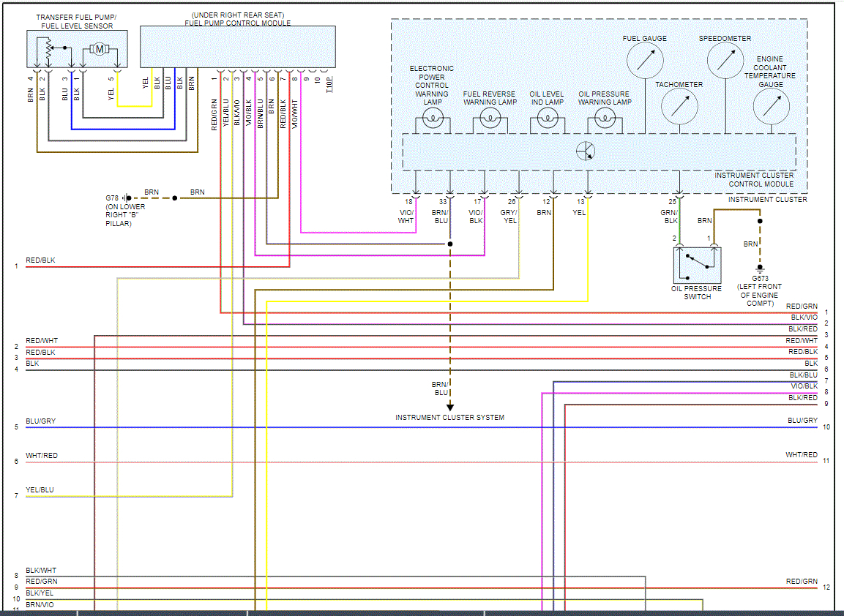This screenshot has height=616, width=844.
Task: Click the G78 ground symbol
Action: 126,198
